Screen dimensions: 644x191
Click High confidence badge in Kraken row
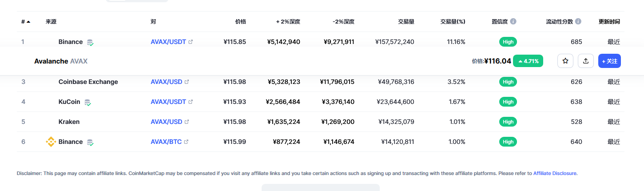[x=508, y=122]
